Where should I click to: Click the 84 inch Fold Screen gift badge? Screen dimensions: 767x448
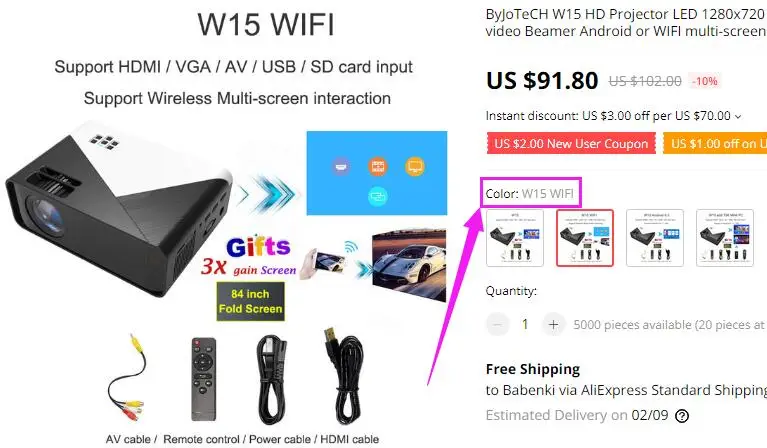250,302
